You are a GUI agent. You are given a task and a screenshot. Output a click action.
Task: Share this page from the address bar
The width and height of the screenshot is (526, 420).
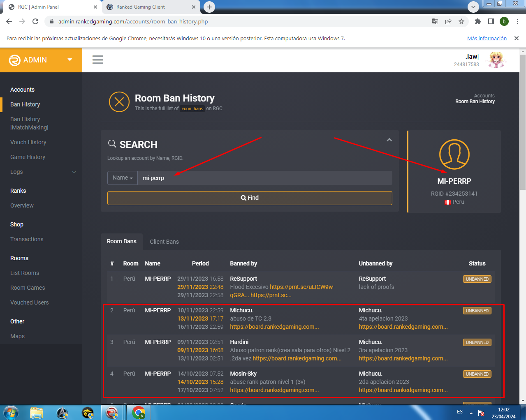448,21
